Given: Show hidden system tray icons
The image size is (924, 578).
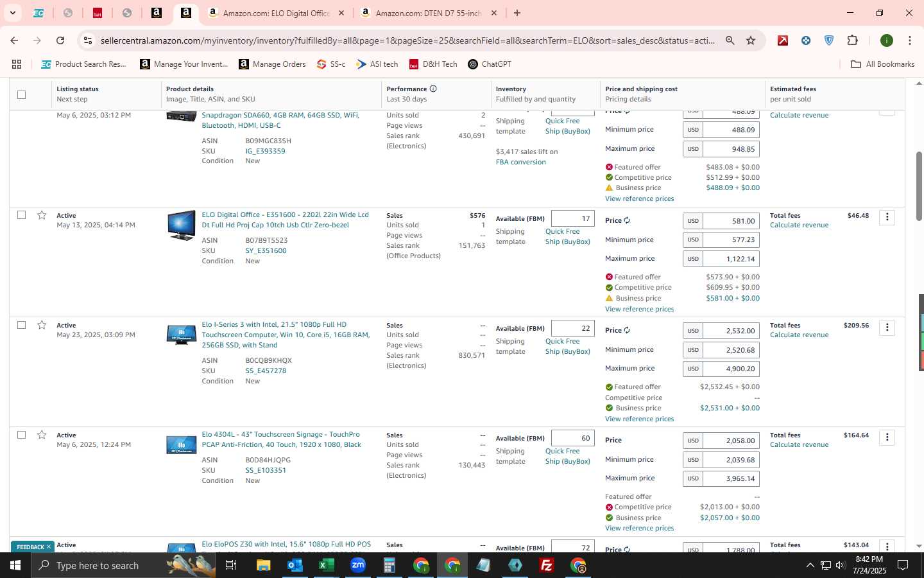Looking at the screenshot, I should pyautogui.click(x=810, y=565).
